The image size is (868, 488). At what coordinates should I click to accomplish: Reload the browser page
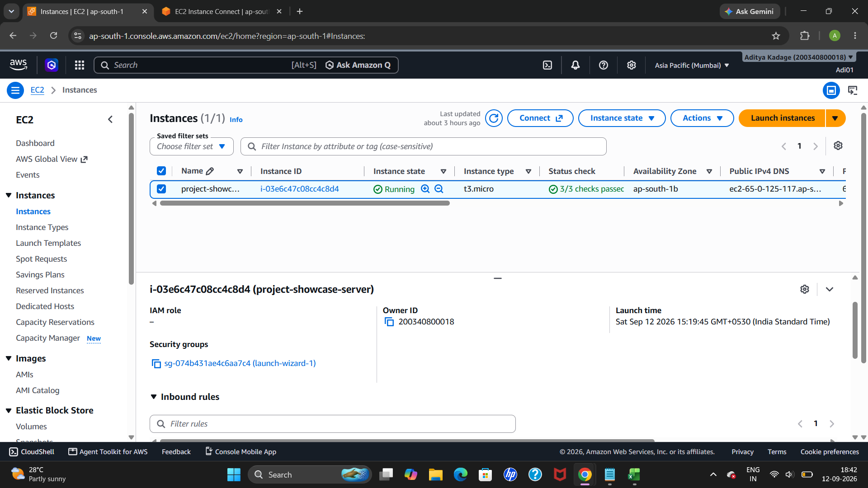tap(53, 36)
